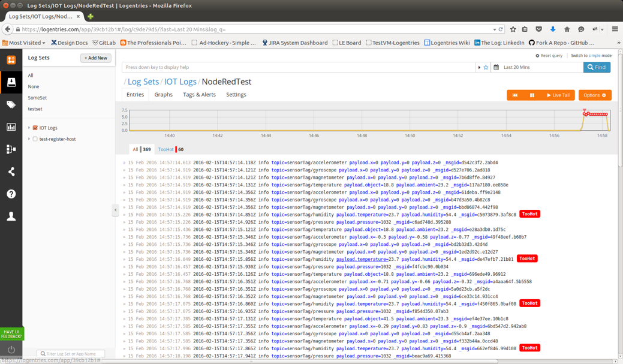623x364 pixels.
Task: Open the help question mark icon
Action: (11, 194)
